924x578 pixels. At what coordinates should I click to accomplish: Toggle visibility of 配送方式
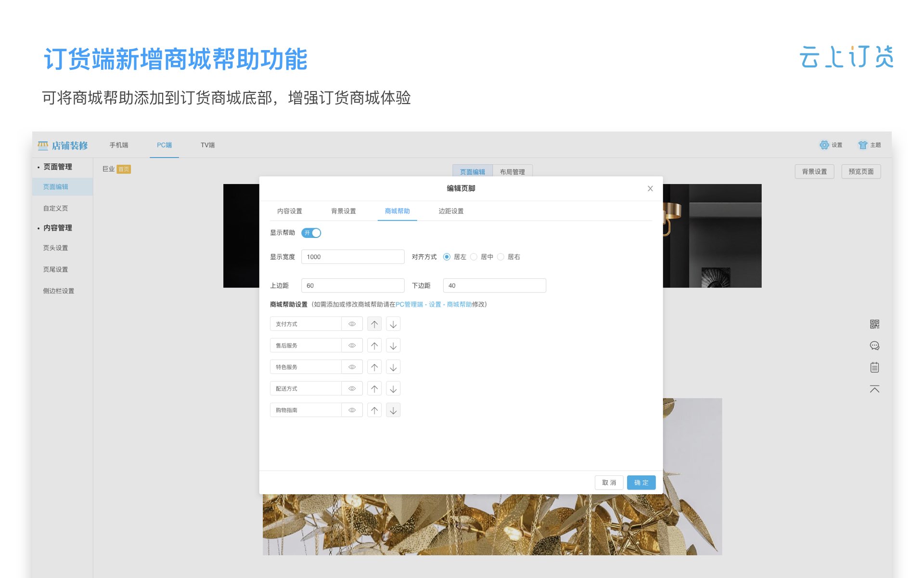click(352, 389)
